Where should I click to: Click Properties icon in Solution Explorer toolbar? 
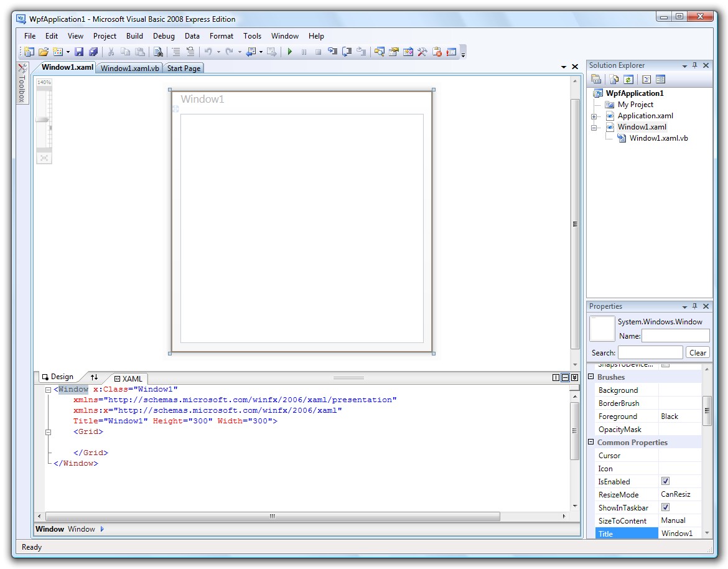pos(596,80)
